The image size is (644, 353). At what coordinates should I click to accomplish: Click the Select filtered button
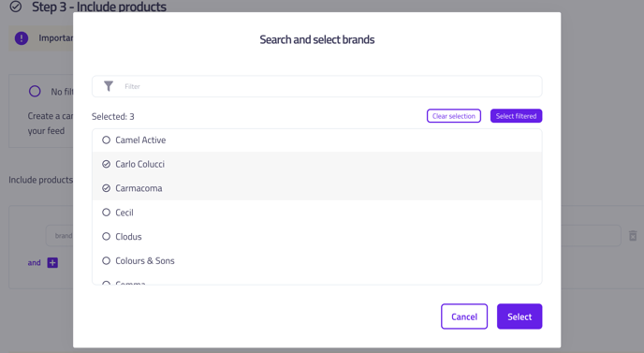pos(516,116)
